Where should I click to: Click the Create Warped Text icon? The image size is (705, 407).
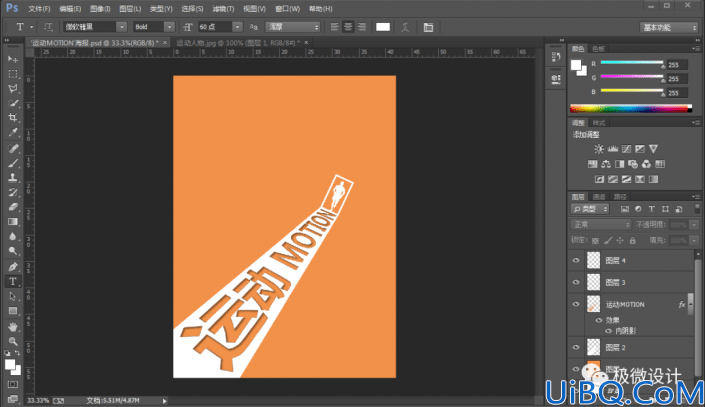pos(405,27)
